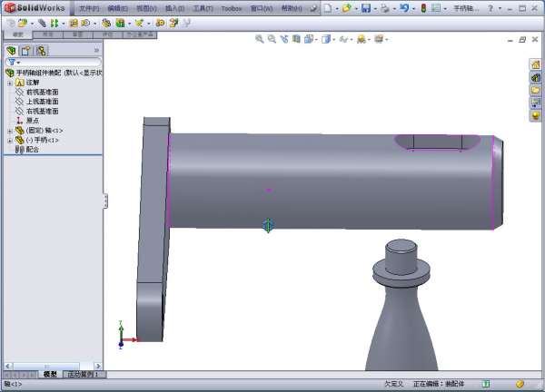Click Zoom to Fit in view toolbar
This screenshot has width=545, height=392.
[x=259, y=39]
